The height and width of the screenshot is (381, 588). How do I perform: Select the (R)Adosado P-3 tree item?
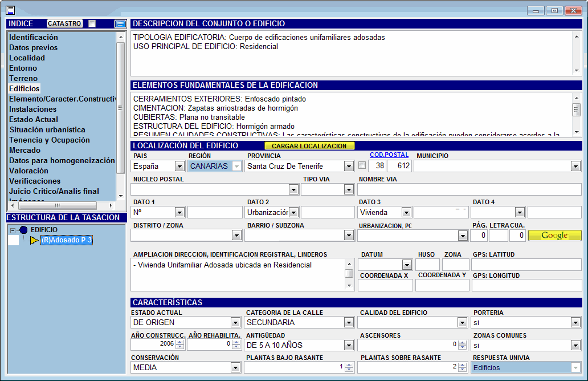tap(66, 240)
